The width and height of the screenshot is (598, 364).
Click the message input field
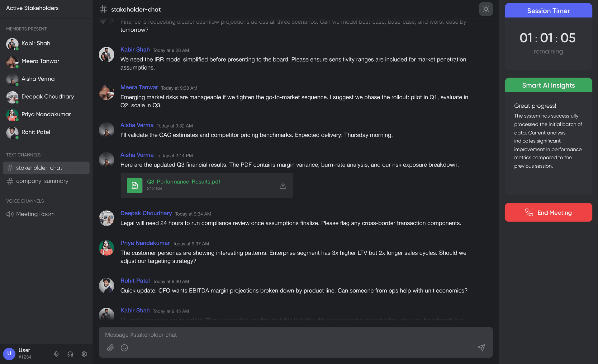point(290,335)
